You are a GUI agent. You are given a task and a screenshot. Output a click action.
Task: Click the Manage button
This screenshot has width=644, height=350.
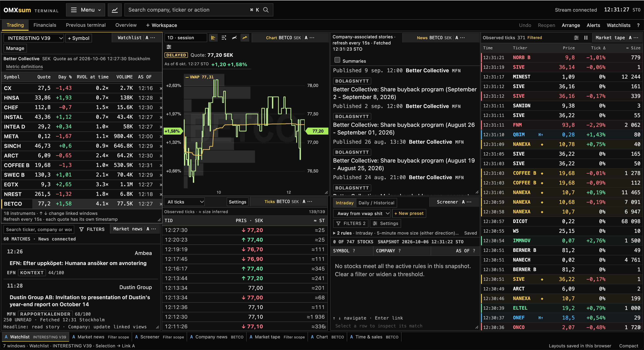pyautogui.click(x=15, y=48)
